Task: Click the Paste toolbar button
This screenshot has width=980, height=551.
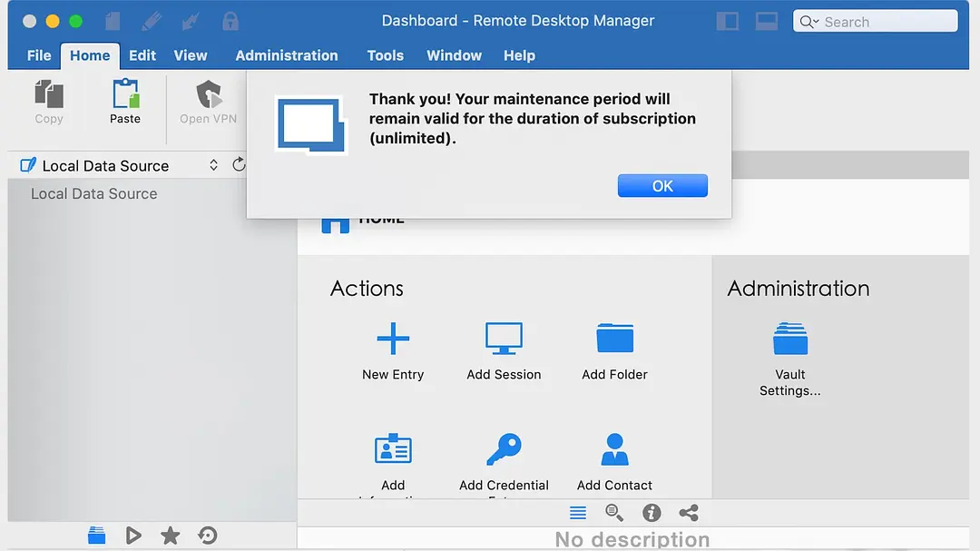Action: 125,102
